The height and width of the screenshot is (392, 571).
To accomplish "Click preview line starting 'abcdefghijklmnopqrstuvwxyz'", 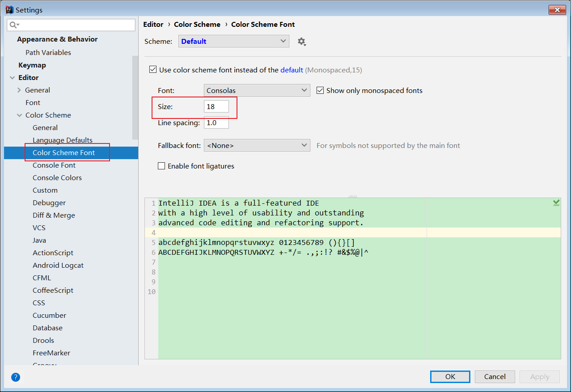I will (257, 243).
